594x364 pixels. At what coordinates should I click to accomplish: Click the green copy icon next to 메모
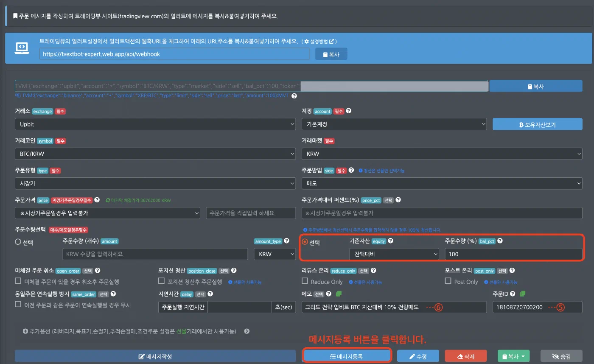[339, 294]
